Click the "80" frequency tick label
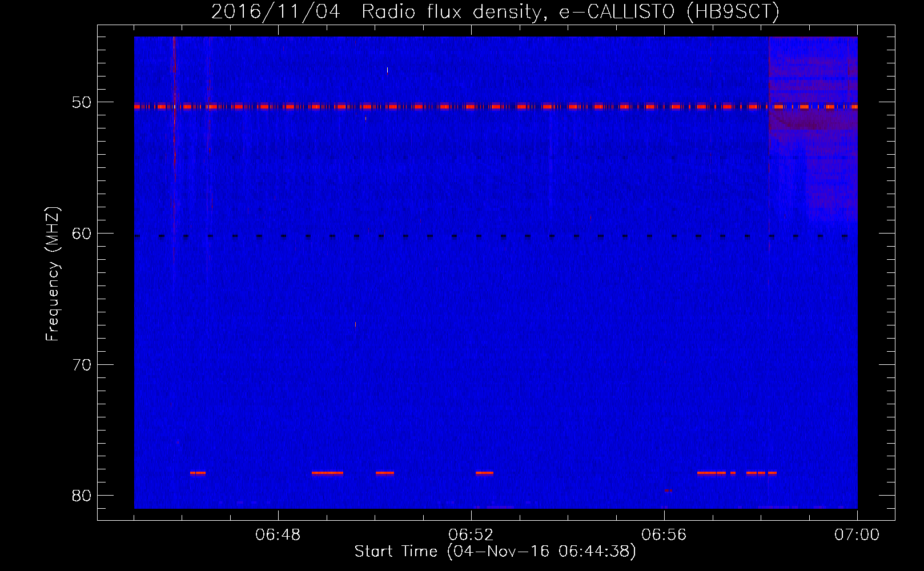 tap(82, 496)
